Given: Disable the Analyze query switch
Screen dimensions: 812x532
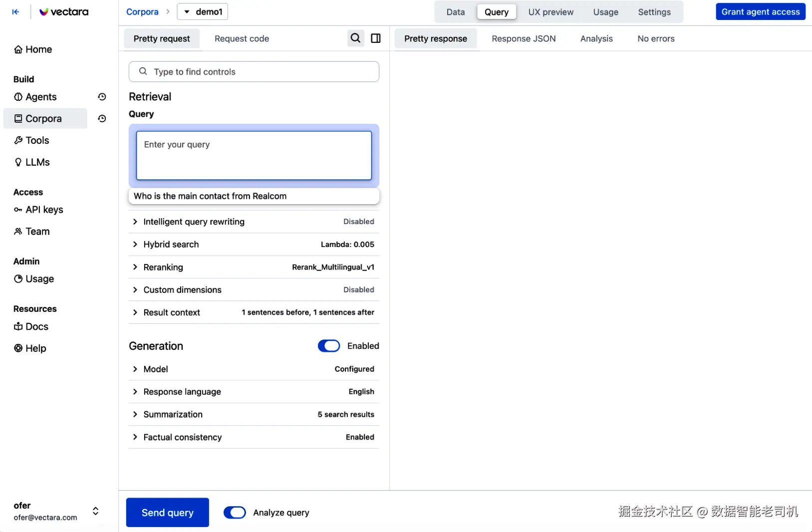Looking at the screenshot, I should [x=235, y=513].
